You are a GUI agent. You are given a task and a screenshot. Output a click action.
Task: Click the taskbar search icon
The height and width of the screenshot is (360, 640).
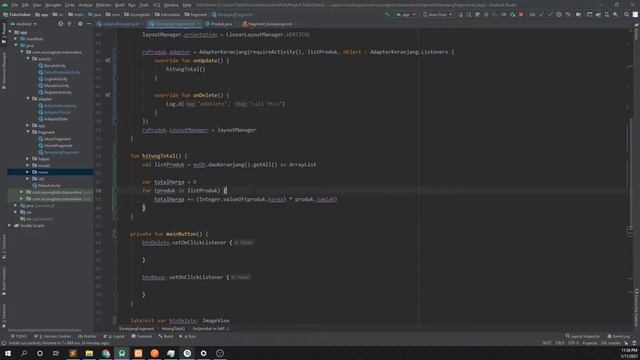24,353
